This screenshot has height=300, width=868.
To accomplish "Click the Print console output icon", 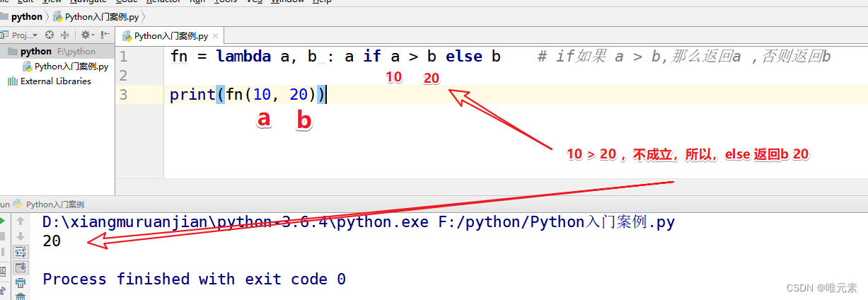I will tap(21, 283).
